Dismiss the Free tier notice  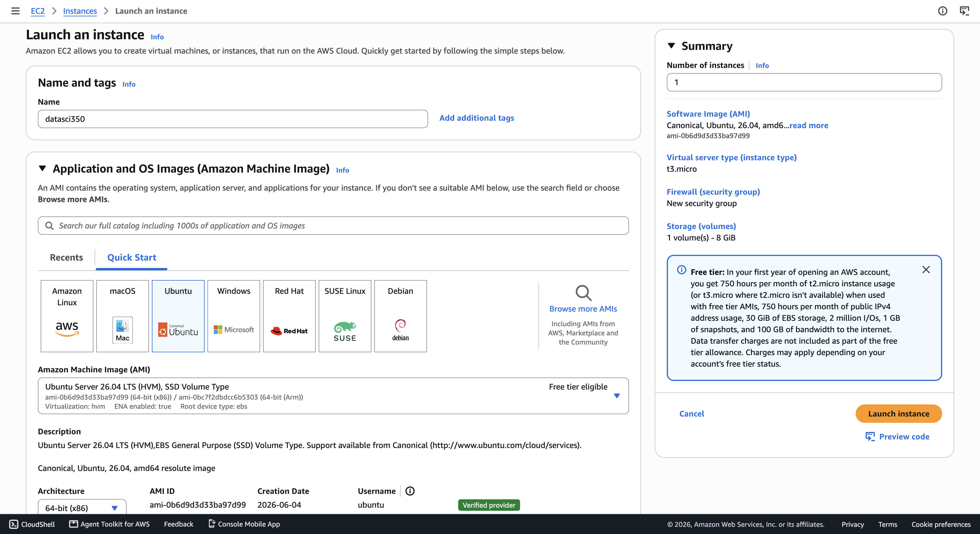point(926,269)
